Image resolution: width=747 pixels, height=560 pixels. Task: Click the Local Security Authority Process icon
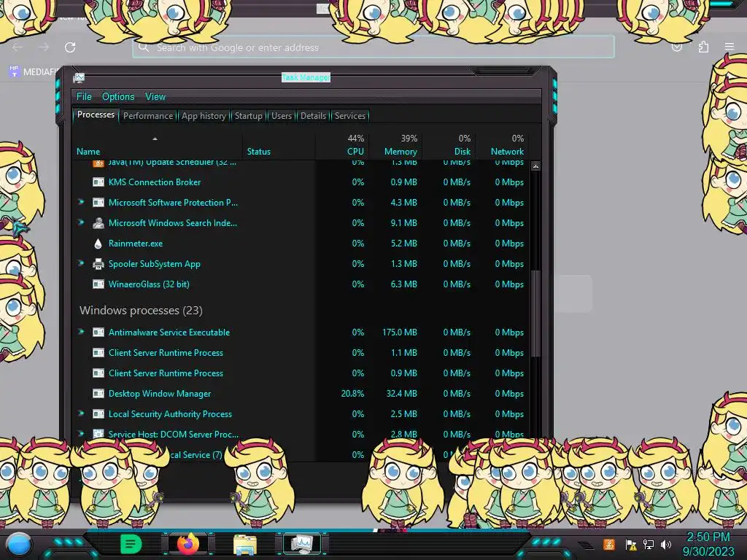pyautogui.click(x=98, y=414)
